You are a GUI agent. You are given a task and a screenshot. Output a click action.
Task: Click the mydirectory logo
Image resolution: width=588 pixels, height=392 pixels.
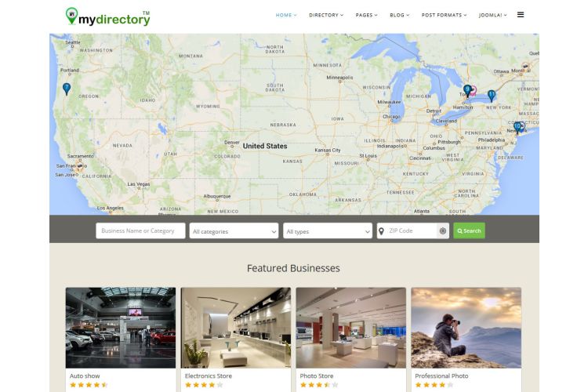[x=108, y=17]
